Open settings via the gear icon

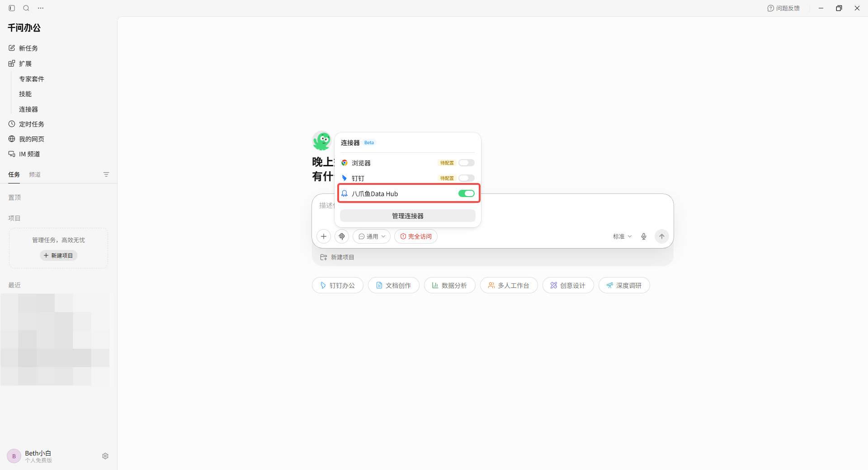point(105,456)
